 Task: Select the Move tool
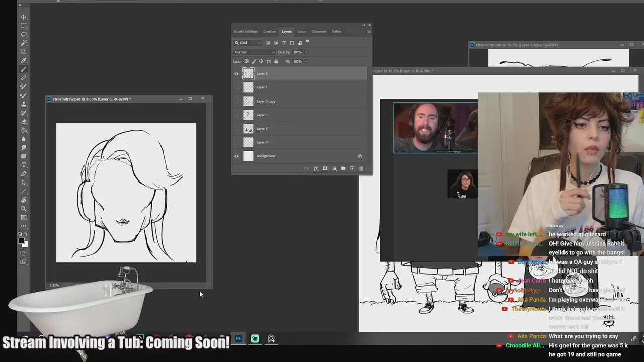tap(24, 17)
